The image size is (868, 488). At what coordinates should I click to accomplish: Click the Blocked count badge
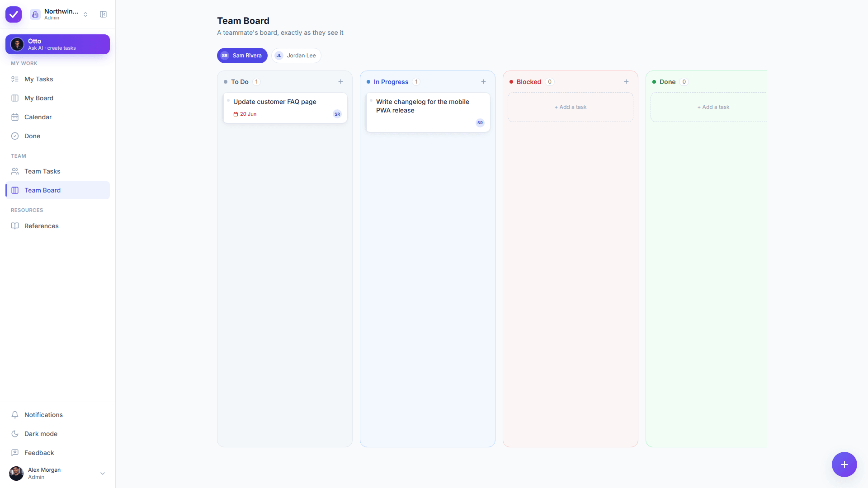pos(550,82)
